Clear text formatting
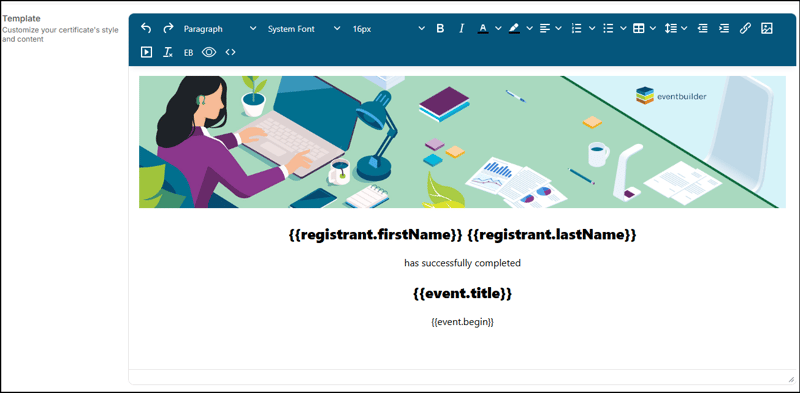Image resolution: width=800 pixels, height=393 pixels. pyautogui.click(x=168, y=52)
